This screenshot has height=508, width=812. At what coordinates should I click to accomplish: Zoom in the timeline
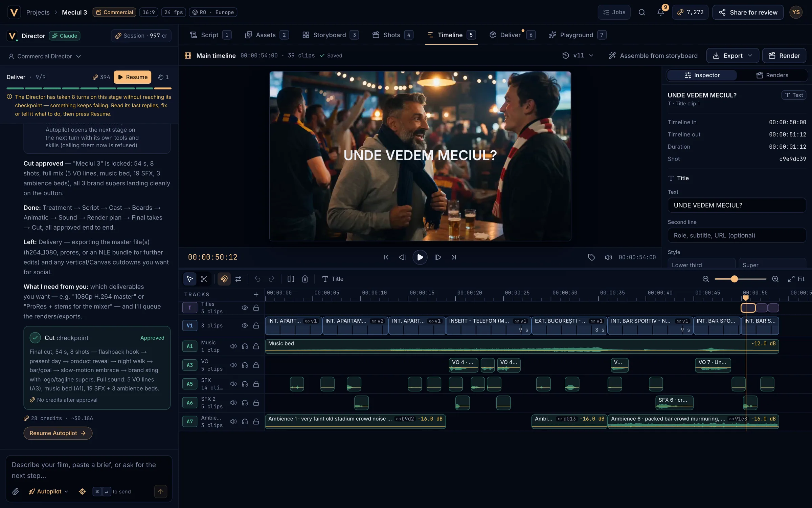click(775, 279)
